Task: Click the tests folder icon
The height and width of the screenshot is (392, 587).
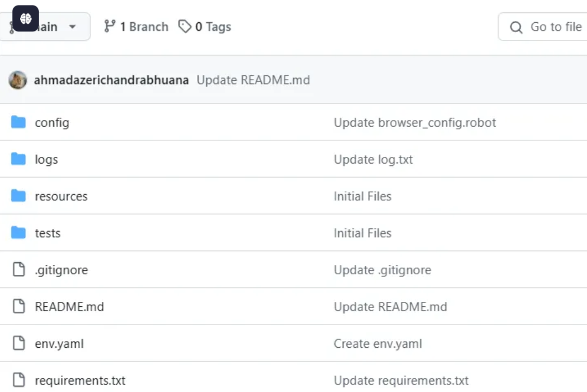Action: pos(19,233)
